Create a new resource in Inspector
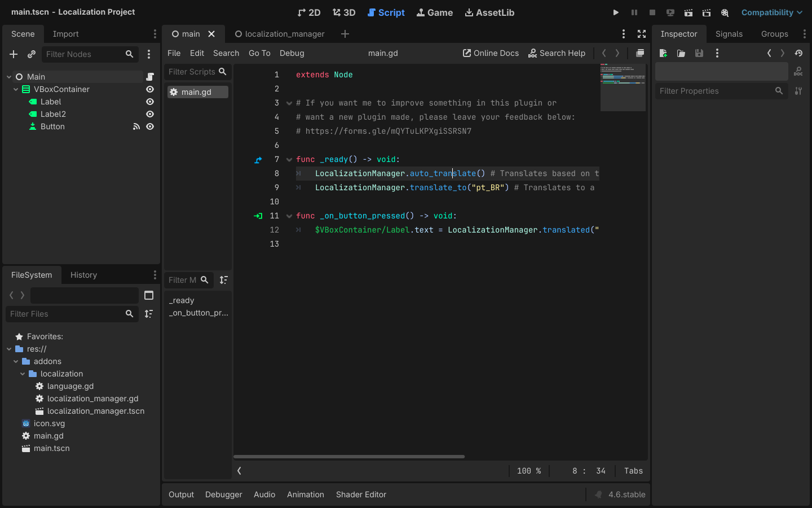Viewport: 812px width, 508px height. coord(663,53)
